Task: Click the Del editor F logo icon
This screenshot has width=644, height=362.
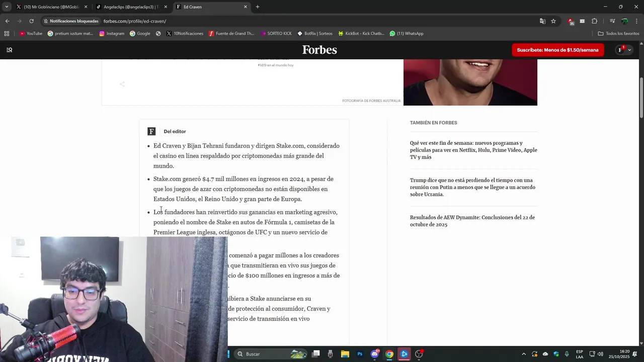Action: tap(151, 131)
